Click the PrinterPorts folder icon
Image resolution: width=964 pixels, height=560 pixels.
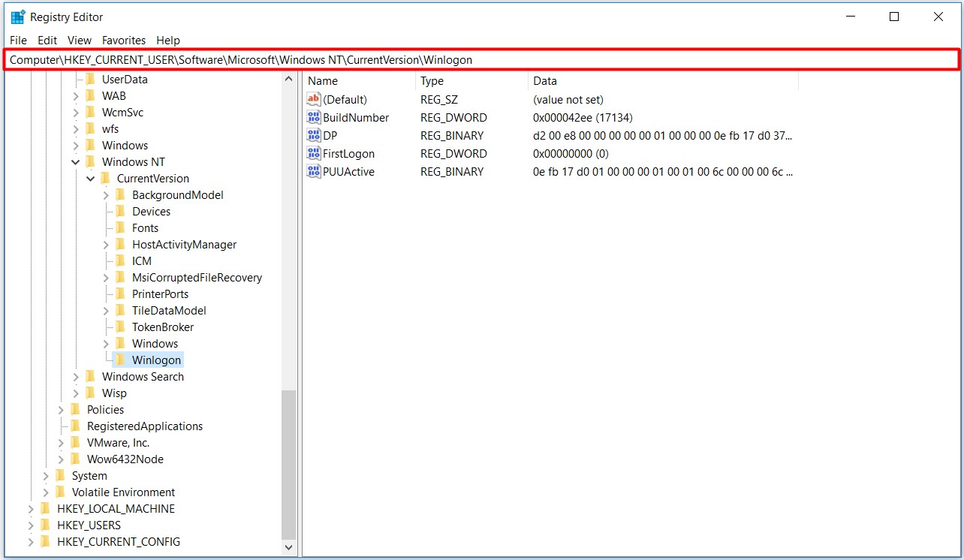click(120, 294)
